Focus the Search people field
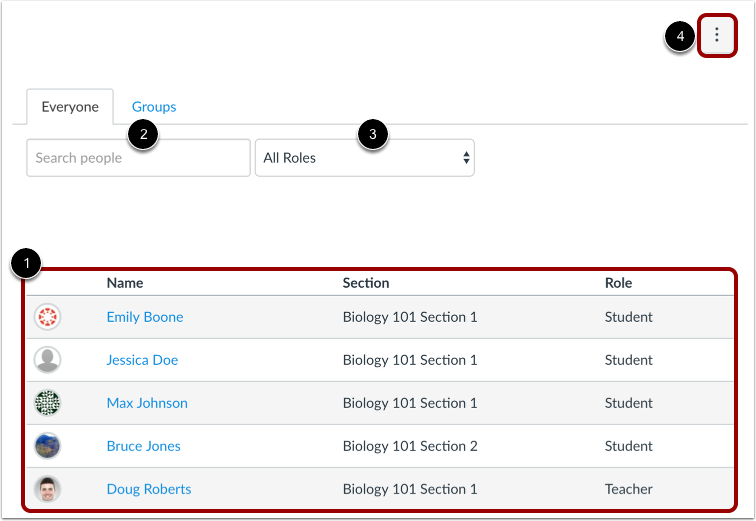The height and width of the screenshot is (521, 756). [x=138, y=158]
